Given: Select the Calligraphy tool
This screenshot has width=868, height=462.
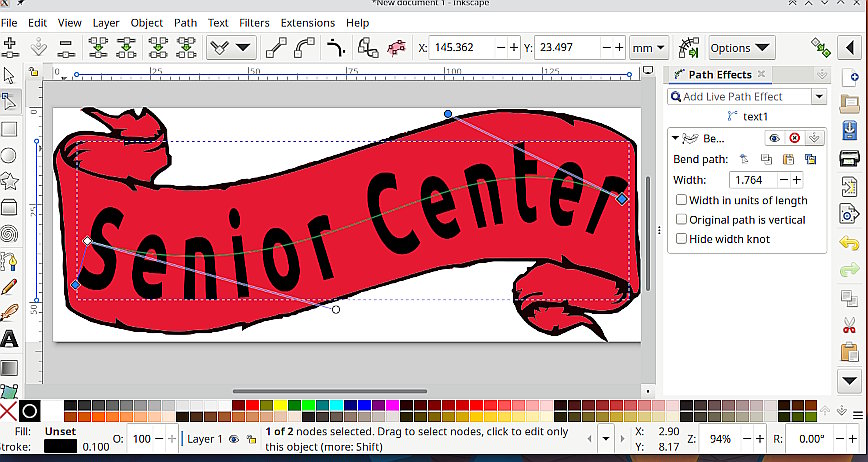Looking at the screenshot, I should 9,313.
